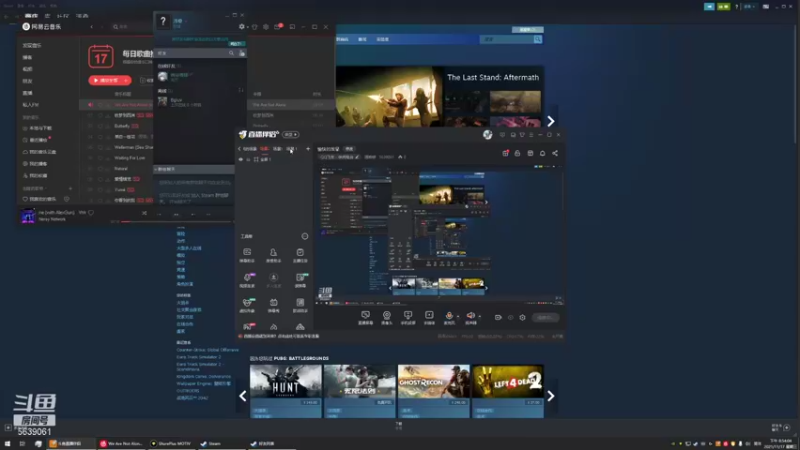Click the stream preview thumbnail

click(x=439, y=235)
